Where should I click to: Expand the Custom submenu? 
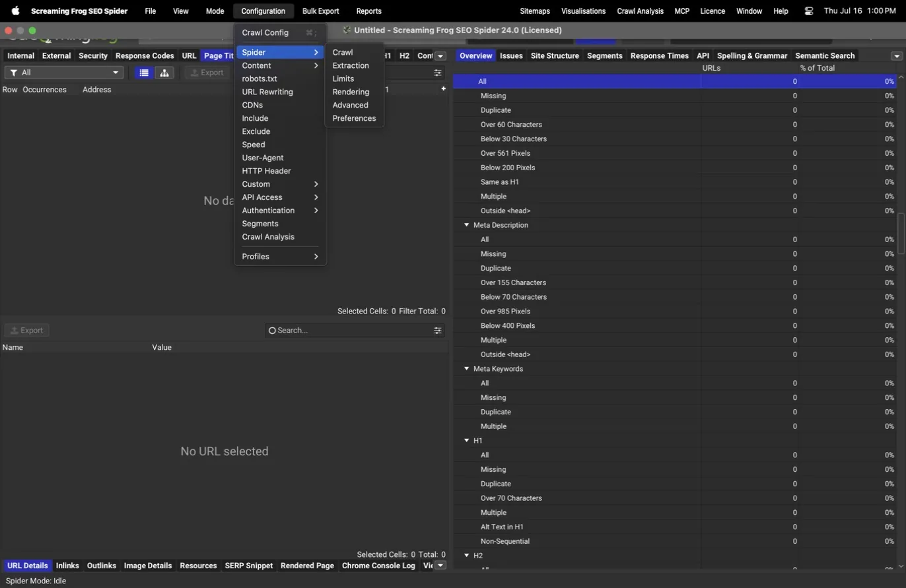pyautogui.click(x=280, y=184)
